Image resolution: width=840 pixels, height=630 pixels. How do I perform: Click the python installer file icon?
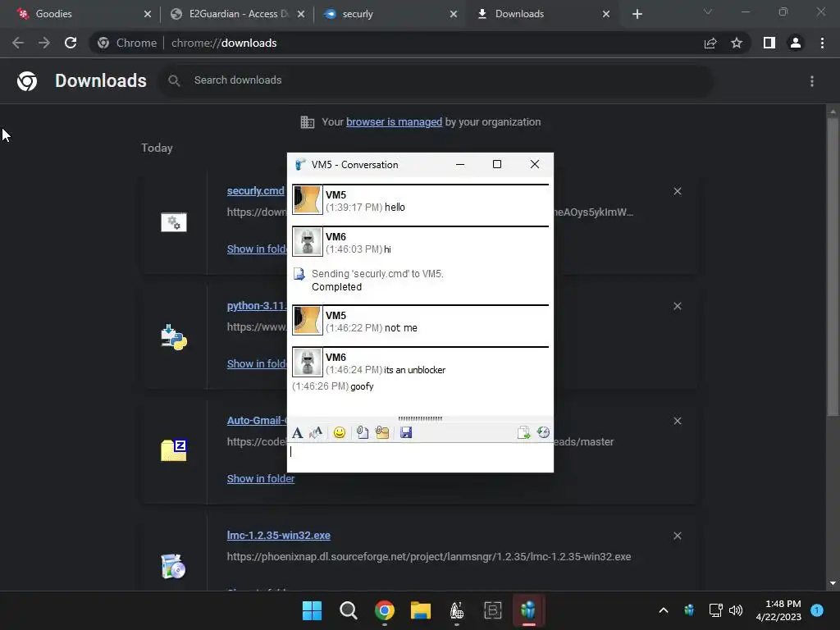pos(174,337)
